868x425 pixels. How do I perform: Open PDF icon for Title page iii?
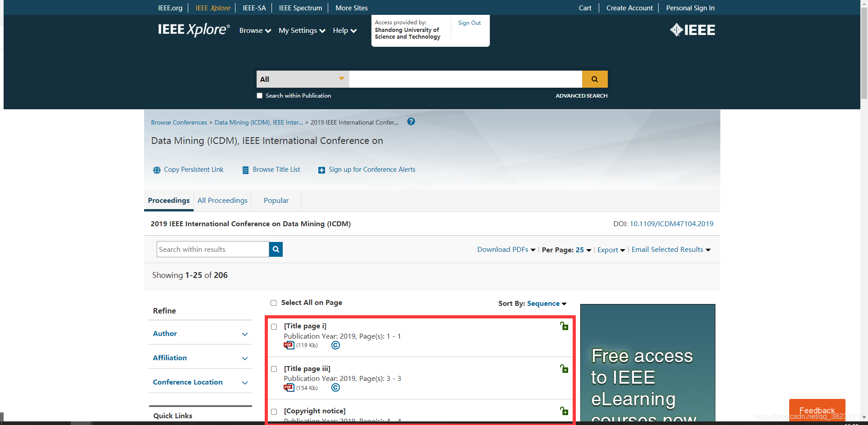pos(289,388)
